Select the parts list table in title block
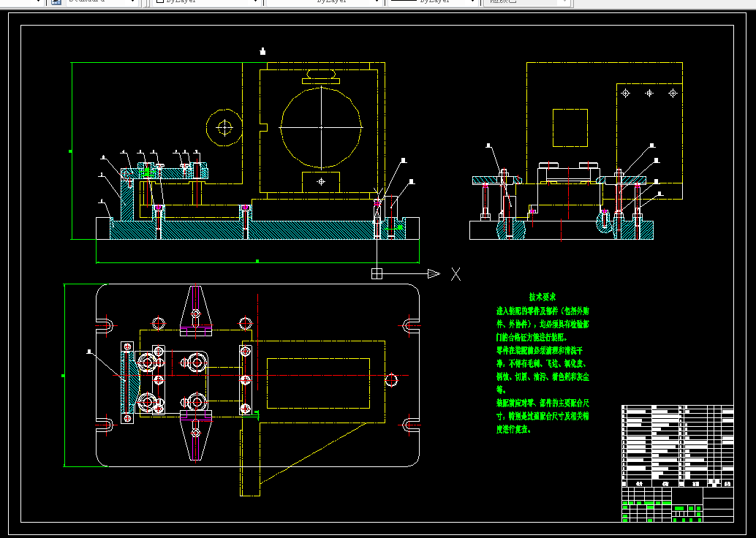The height and width of the screenshot is (538, 756). (678, 446)
